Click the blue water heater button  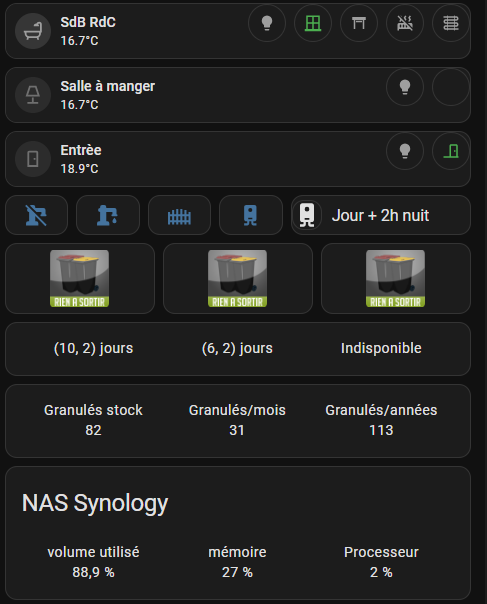pos(251,215)
